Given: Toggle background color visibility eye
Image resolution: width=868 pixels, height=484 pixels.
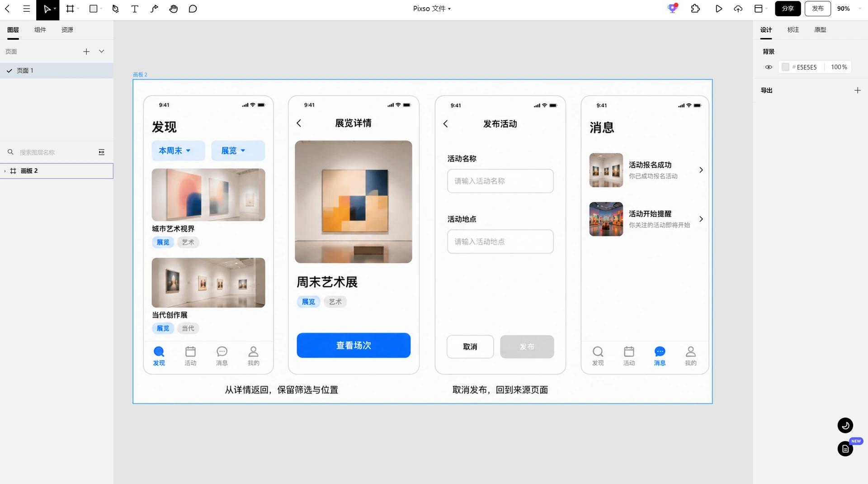Looking at the screenshot, I should pos(769,67).
